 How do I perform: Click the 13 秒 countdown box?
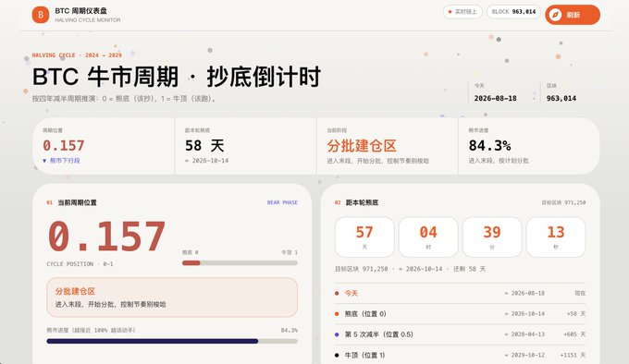coord(556,237)
